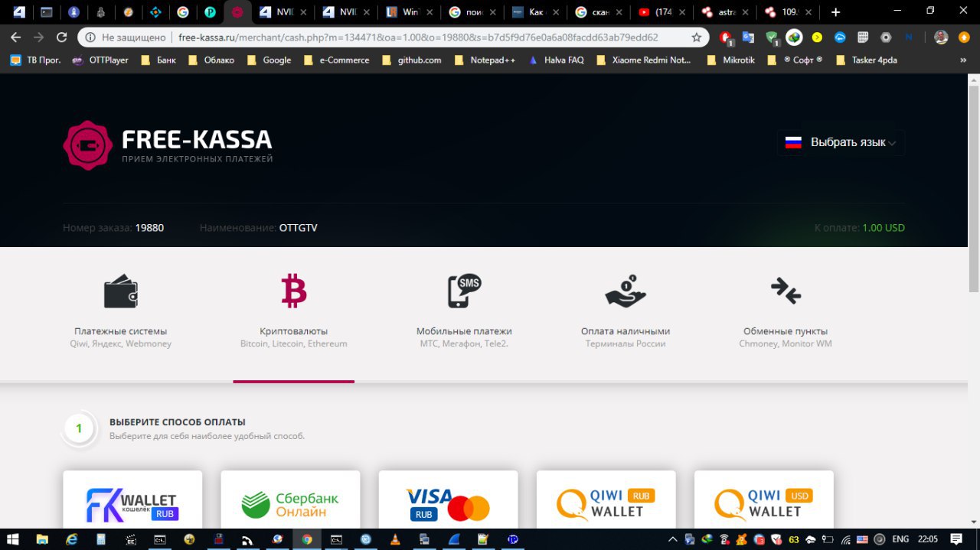The image size is (980, 550).
Task: Open the 'Облако' bookmarks folder
Action: [x=211, y=60]
